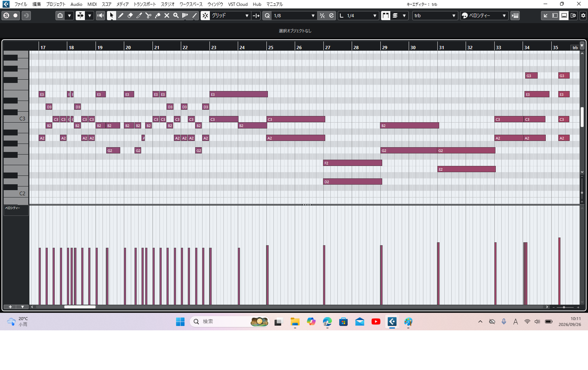Viewport: 588px width, 370px height.
Task: Open the MIDI menu
Action: click(x=92, y=4)
